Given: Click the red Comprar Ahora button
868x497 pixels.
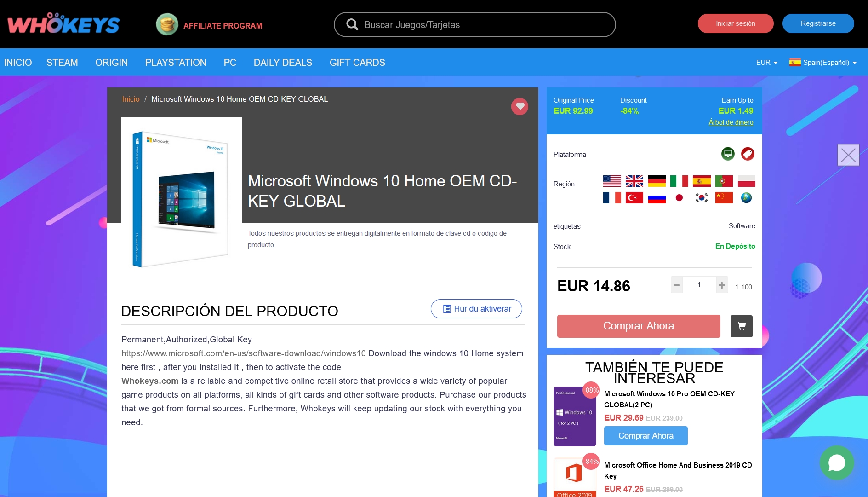Looking at the screenshot, I should (x=639, y=326).
